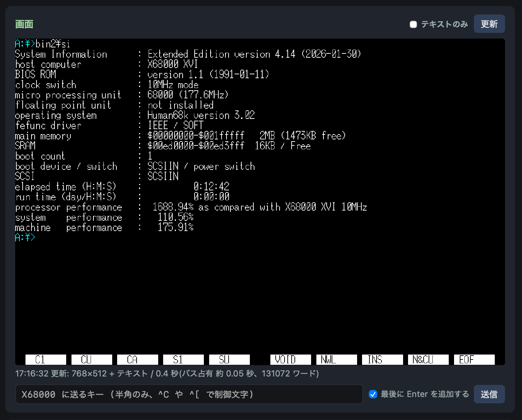Click the '110.56%' system performance value

(176, 217)
